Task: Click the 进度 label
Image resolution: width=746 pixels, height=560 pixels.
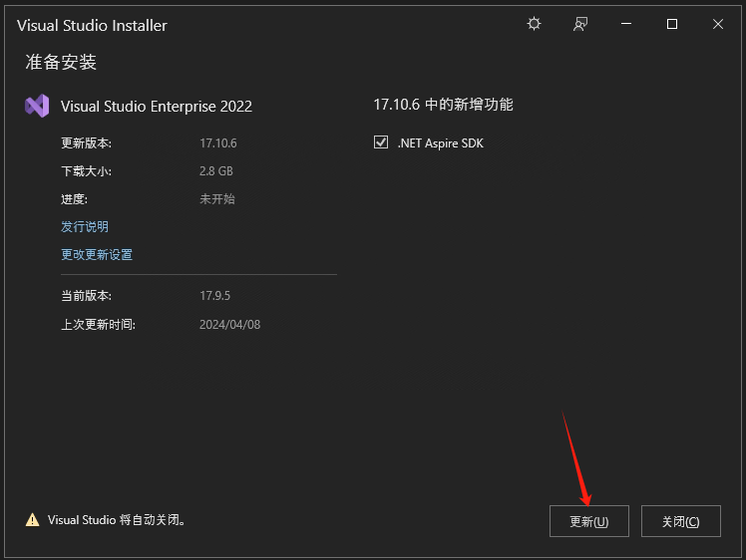Action: [x=74, y=198]
